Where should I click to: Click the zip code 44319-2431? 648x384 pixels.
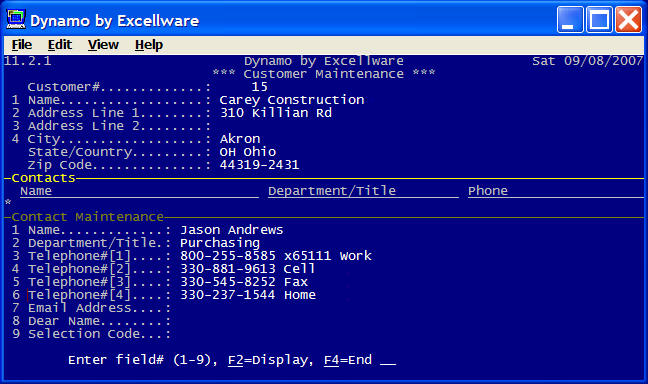[x=260, y=165]
